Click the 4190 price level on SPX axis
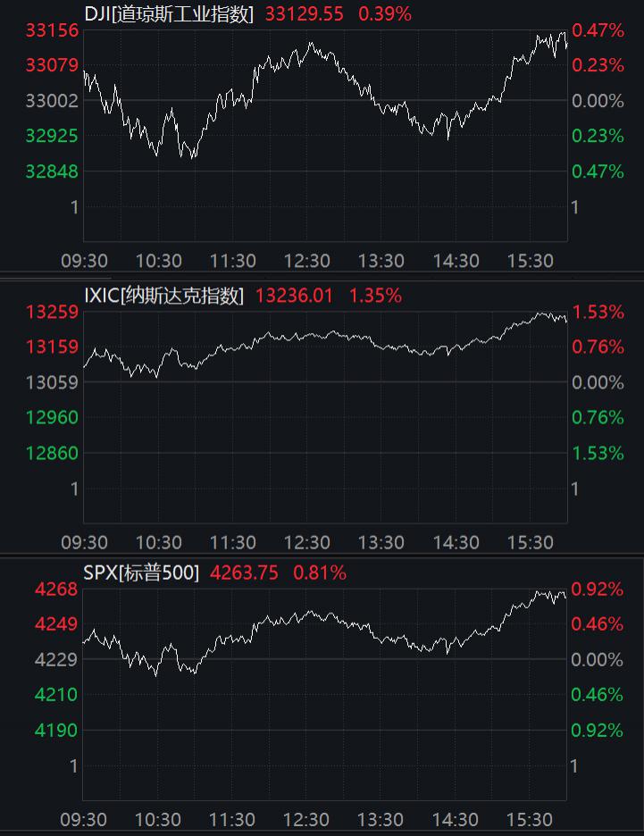 (x=56, y=731)
